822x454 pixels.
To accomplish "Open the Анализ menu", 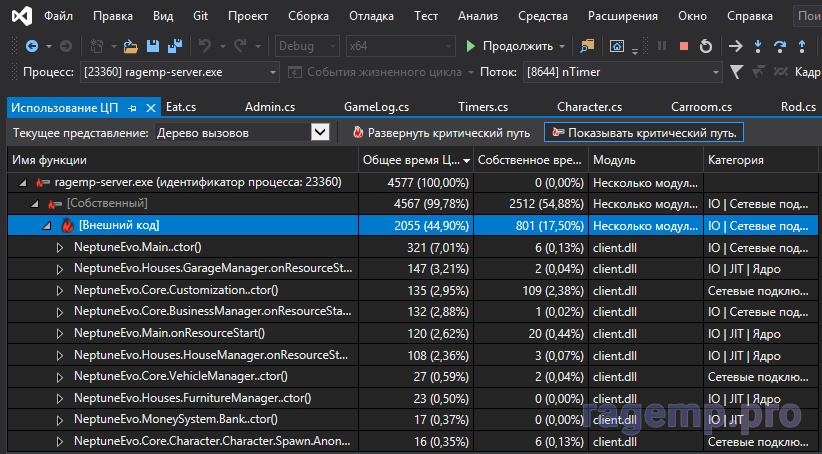I will pos(478,16).
